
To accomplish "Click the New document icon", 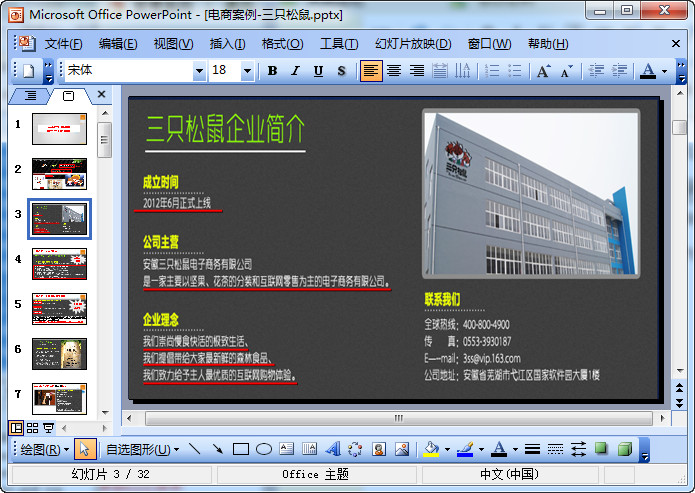I will point(28,71).
